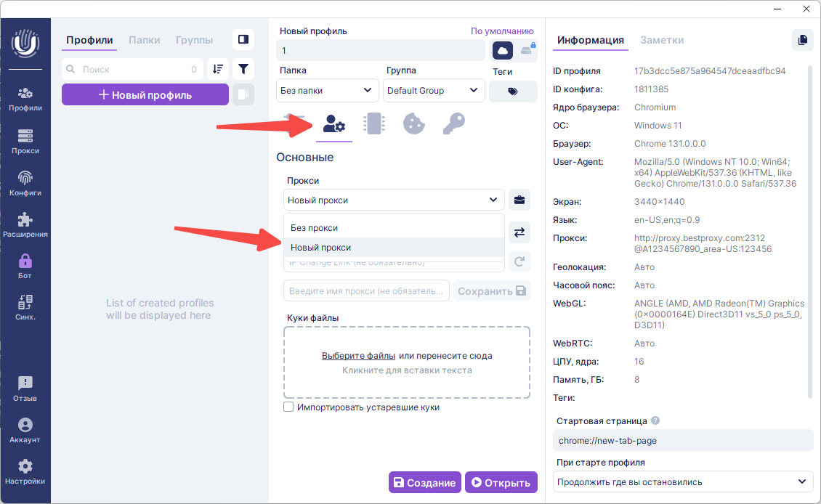Click the Новый профиль button

coord(145,94)
